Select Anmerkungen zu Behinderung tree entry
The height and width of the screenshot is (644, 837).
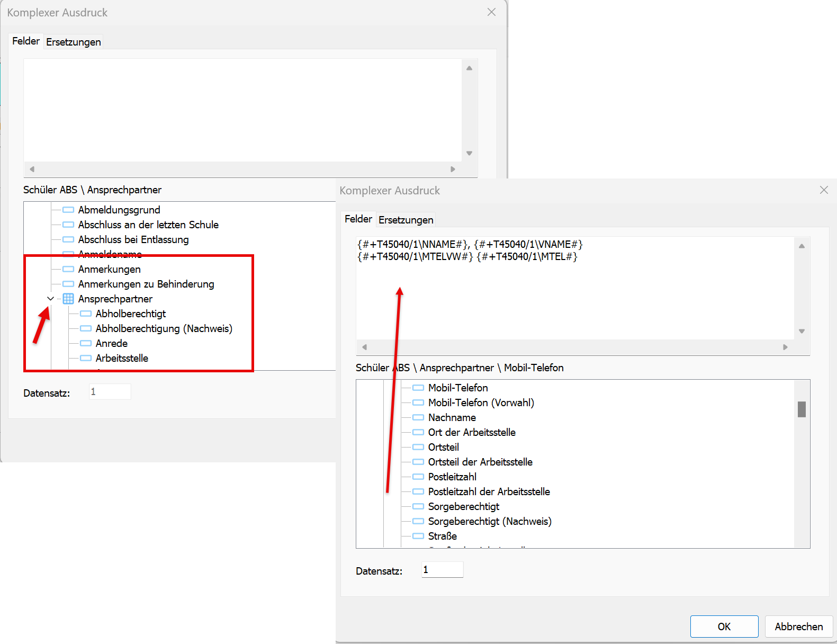(146, 284)
